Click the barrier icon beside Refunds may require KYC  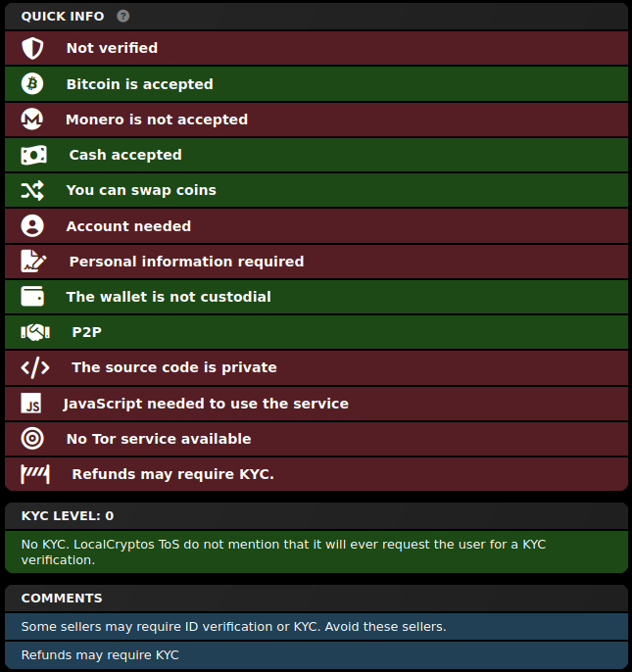tap(35, 474)
